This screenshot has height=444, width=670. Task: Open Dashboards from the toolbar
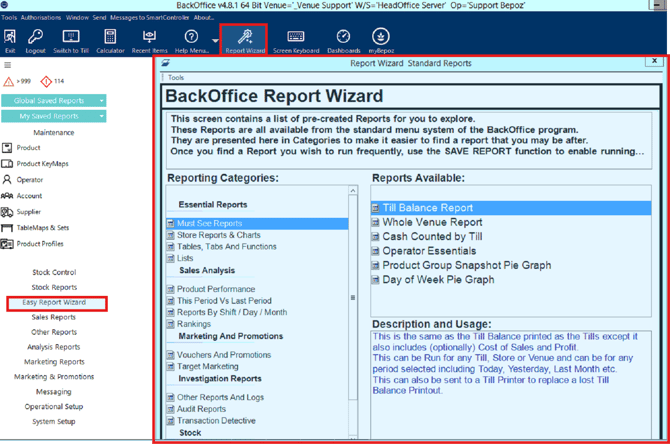343,40
